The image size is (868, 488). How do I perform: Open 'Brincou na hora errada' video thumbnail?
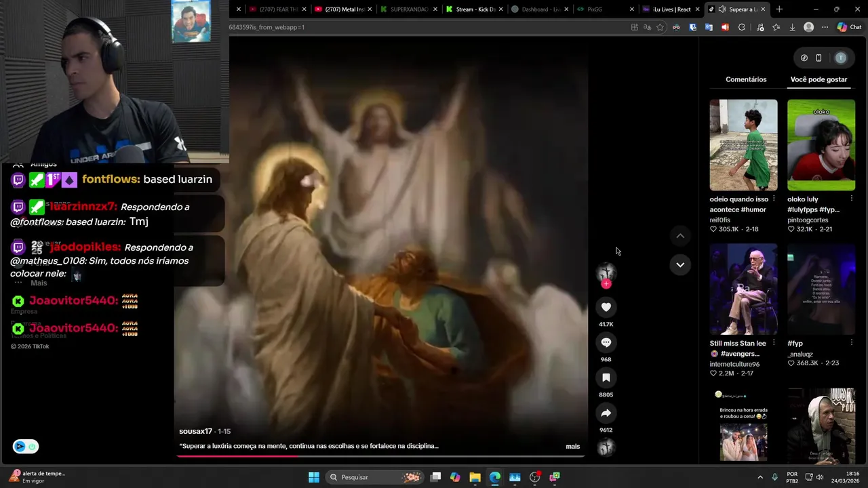(x=743, y=426)
